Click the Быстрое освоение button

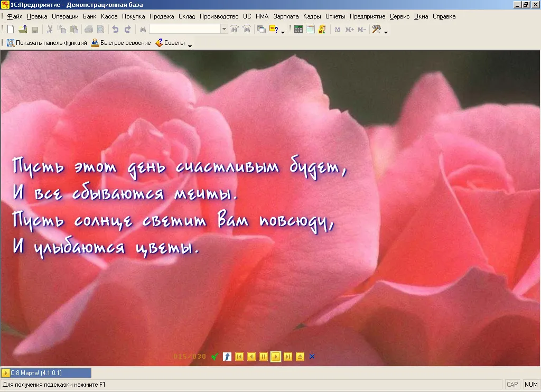click(121, 43)
